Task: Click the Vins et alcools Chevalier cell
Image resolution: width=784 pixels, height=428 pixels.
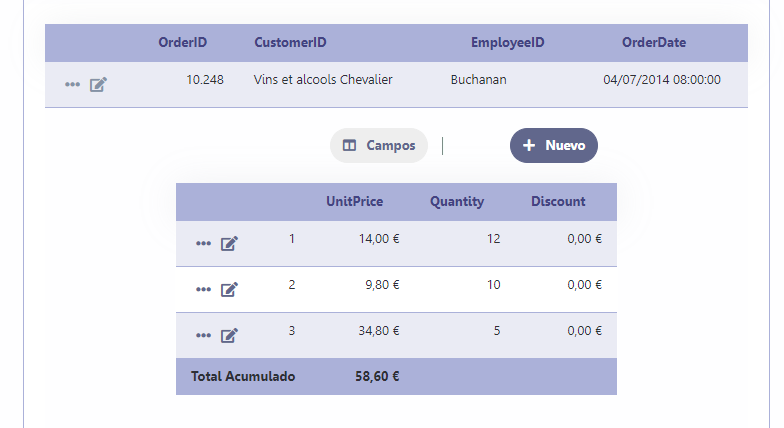Action: [323, 80]
